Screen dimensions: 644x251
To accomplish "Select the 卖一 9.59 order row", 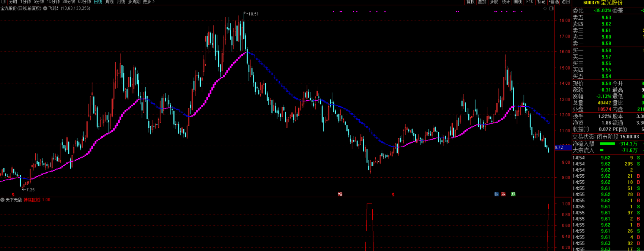I will 608,43.
